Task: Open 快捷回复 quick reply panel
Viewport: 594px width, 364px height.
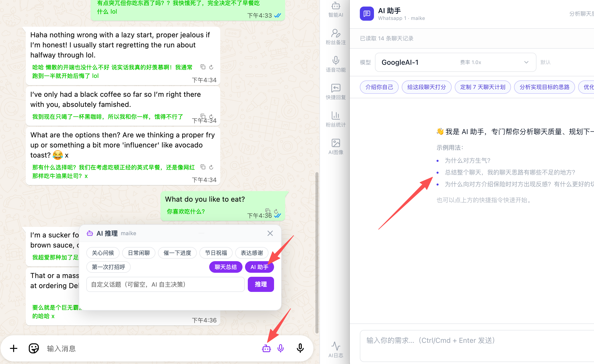Action: tap(336, 92)
